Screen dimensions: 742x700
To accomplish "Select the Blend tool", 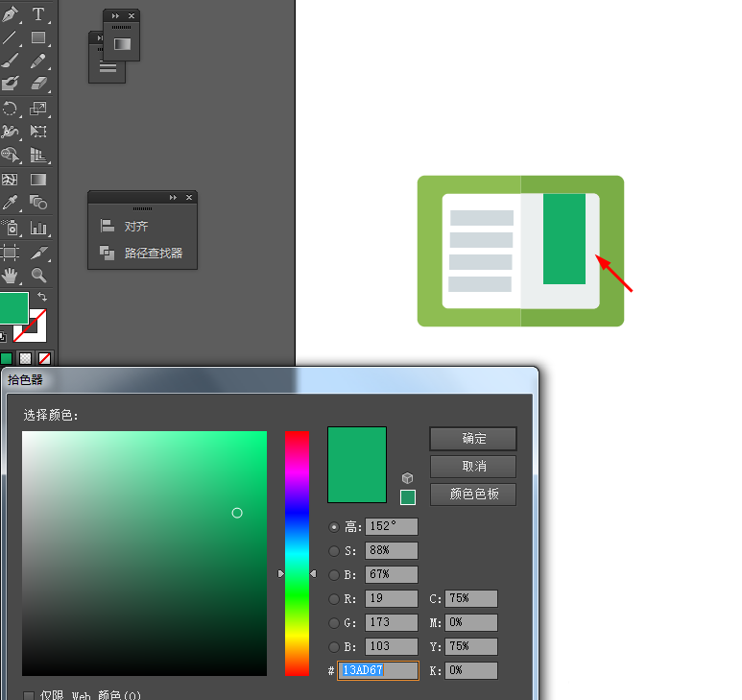I will click(38, 203).
